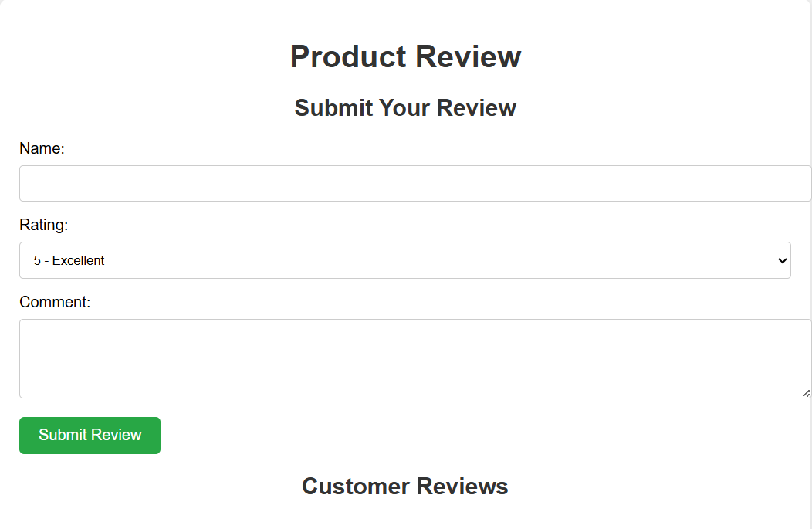Submit the review with the green button

click(90, 436)
